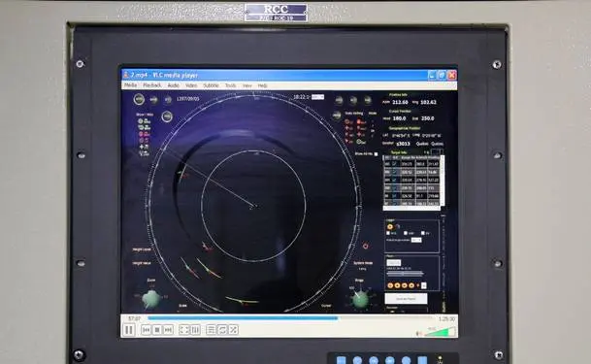
Task: Open the Media menu
Action: (130, 85)
